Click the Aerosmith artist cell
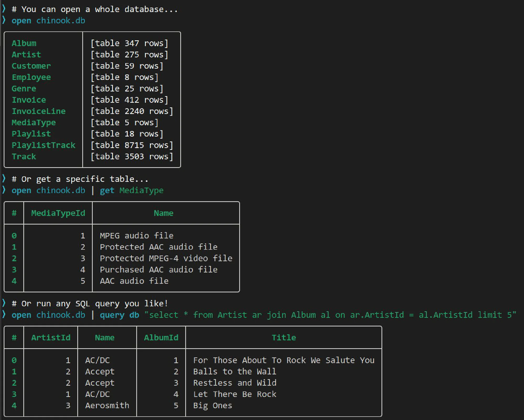This screenshot has width=524, height=420. 107,405
